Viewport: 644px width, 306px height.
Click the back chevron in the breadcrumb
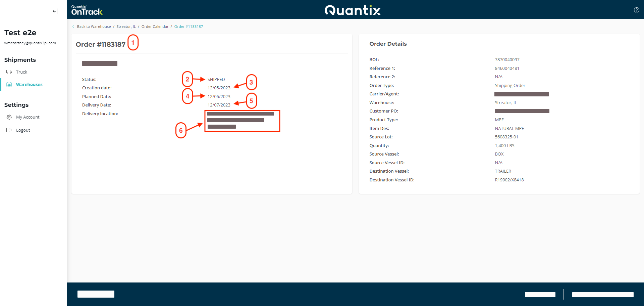pyautogui.click(x=73, y=27)
